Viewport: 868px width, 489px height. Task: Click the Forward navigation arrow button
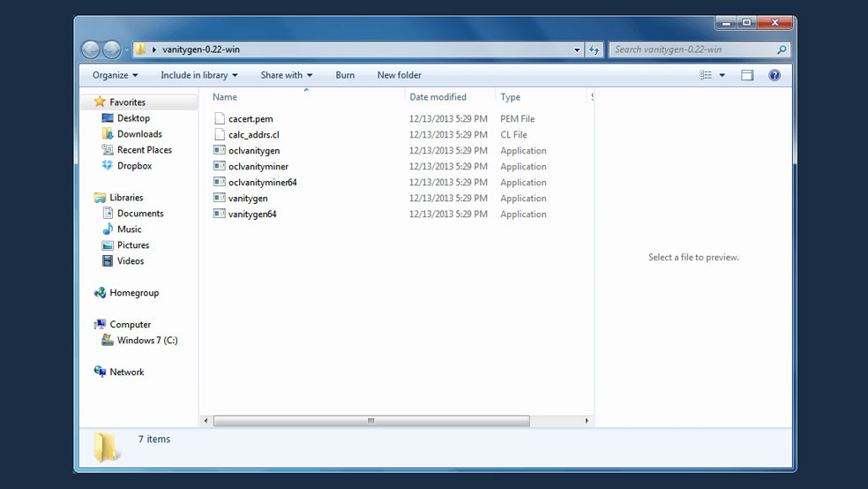(112, 49)
